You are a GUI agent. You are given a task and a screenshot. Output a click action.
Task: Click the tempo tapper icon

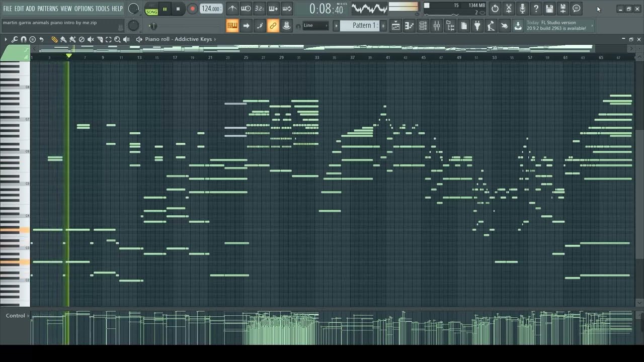[491, 26]
